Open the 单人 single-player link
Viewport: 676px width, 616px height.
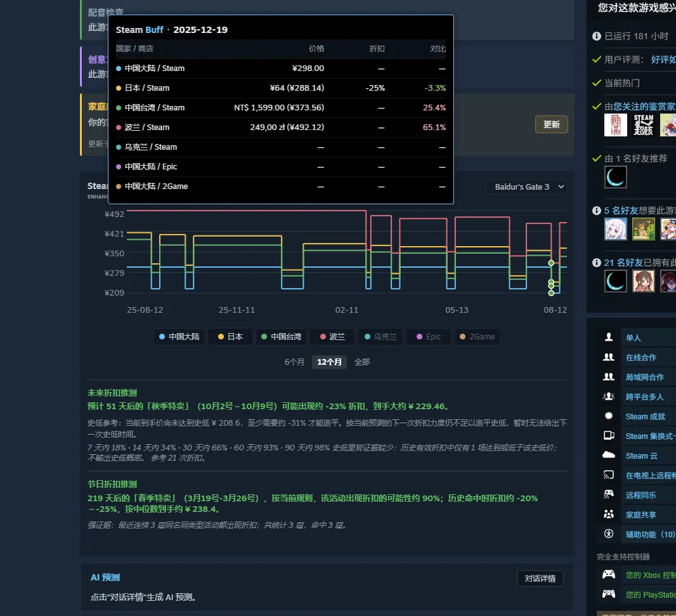pyautogui.click(x=633, y=337)
